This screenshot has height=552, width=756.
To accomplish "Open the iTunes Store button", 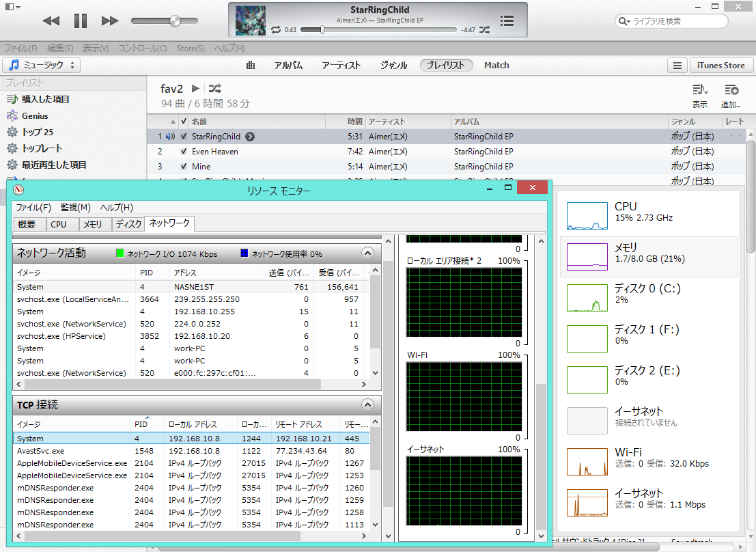I will pos(720,66).
